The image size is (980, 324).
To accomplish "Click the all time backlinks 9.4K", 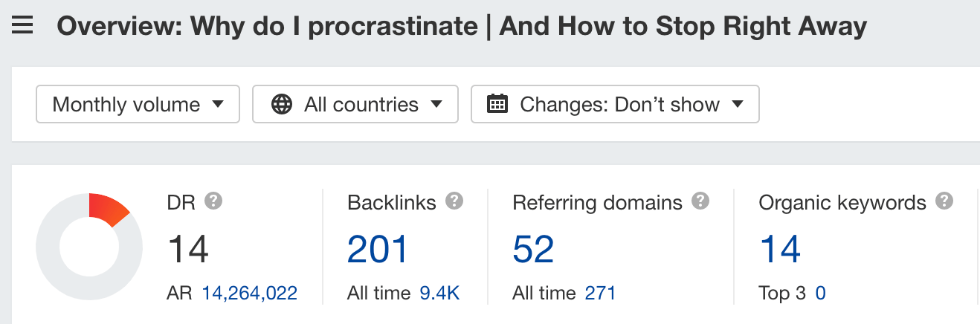I will click(439, 294).
